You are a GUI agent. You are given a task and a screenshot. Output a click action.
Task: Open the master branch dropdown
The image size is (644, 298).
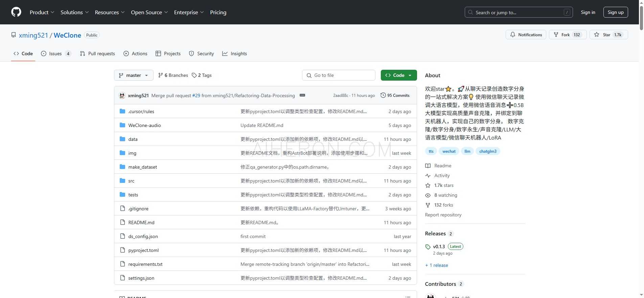[134, 75]
